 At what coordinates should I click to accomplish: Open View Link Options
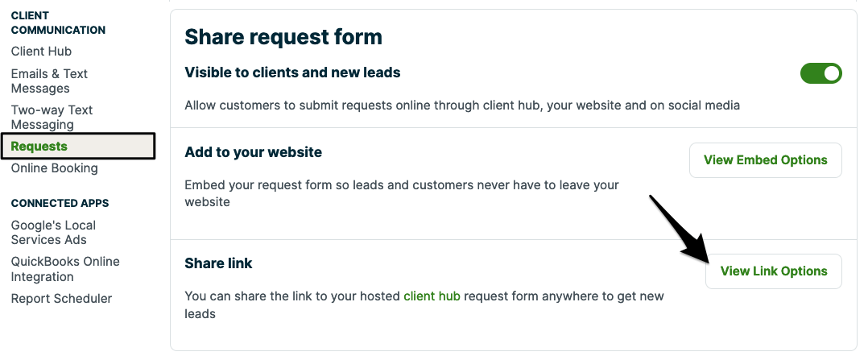point(773,271)
